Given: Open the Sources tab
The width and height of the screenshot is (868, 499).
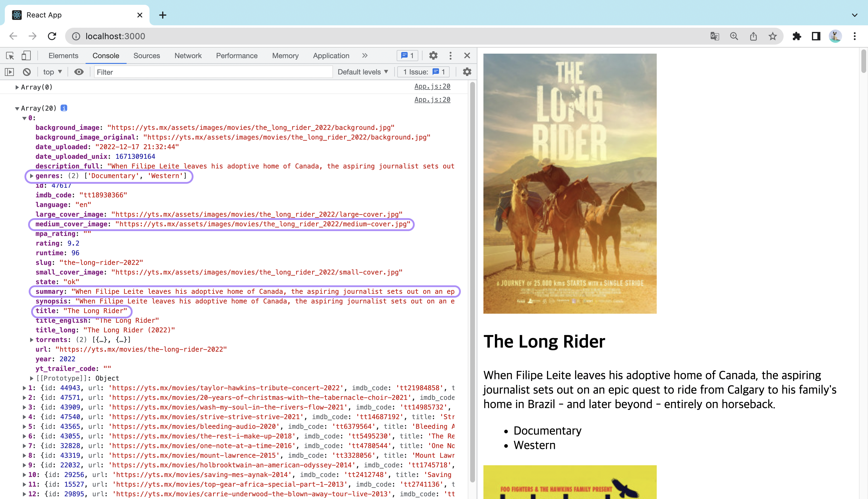Looking at the screenshot, I should coord(147,55).
